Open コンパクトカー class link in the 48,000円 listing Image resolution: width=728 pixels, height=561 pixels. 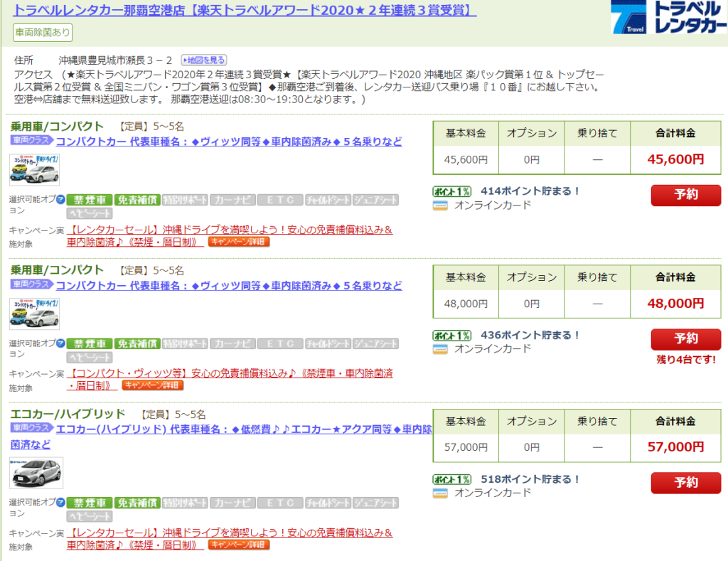pos(229,286)
